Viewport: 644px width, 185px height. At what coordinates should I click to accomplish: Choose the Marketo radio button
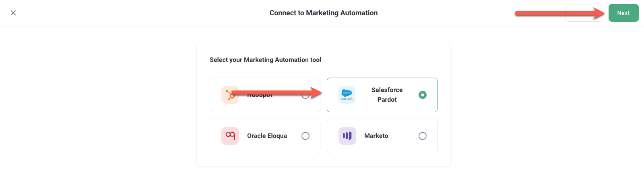pos(422,136)
